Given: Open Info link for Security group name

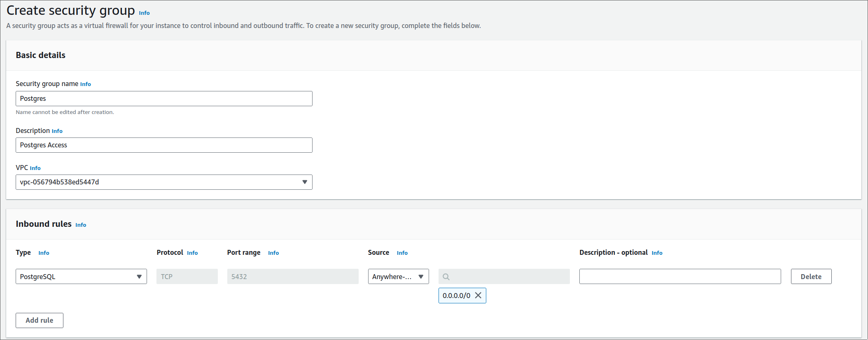Looking at the screenshot, I should click(86, 84).
